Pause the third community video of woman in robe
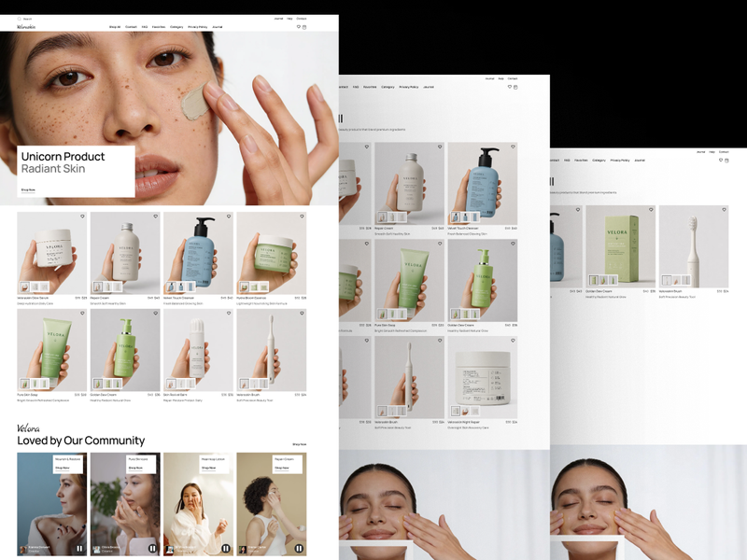 click(226, 549)
